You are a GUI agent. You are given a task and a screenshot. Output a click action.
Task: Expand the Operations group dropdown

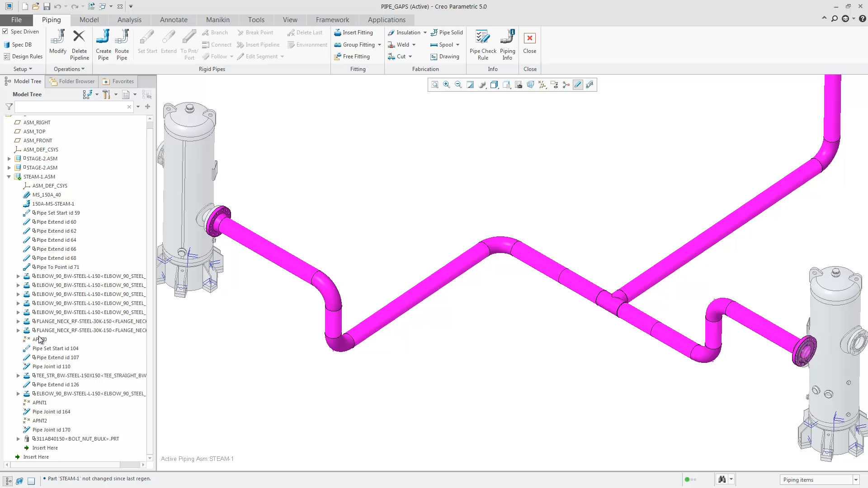(x=69, y=69)
